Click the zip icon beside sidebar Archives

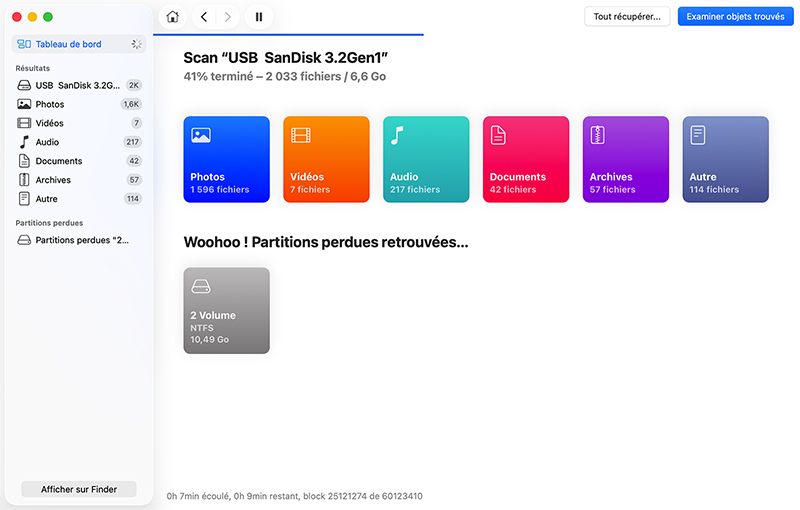click(x=24, y=180)
